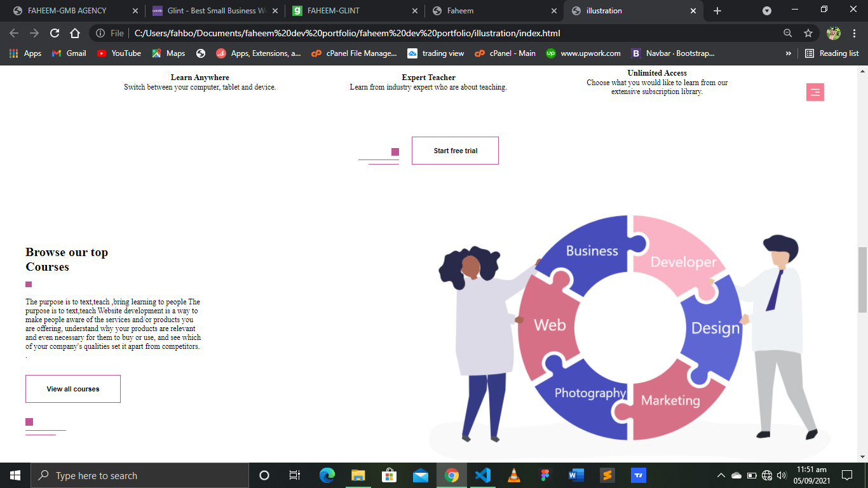The height and width of the screenshot is (488, 868).
Task: Open Chrome tab search dropdown arrow
Action: coord(767,11)
